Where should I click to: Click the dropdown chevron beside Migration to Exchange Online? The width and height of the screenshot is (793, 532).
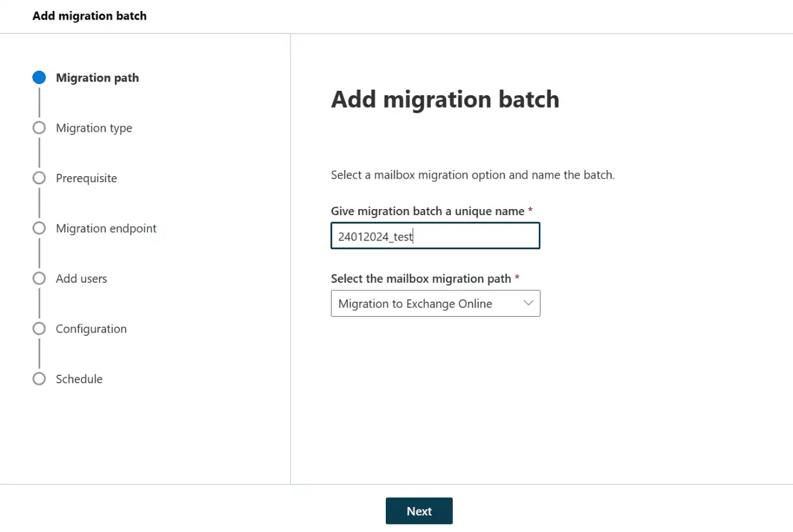[528, 303]
